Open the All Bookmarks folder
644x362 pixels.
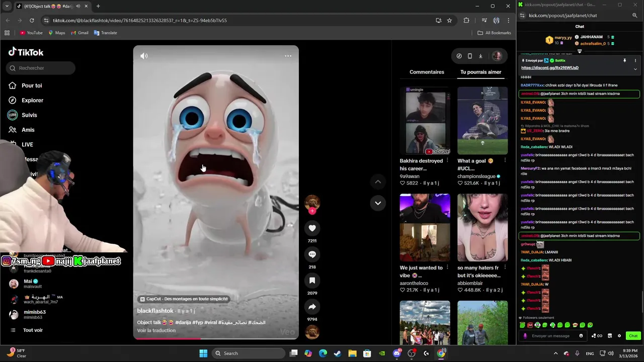pyautogui.click(x=494, y=33)
